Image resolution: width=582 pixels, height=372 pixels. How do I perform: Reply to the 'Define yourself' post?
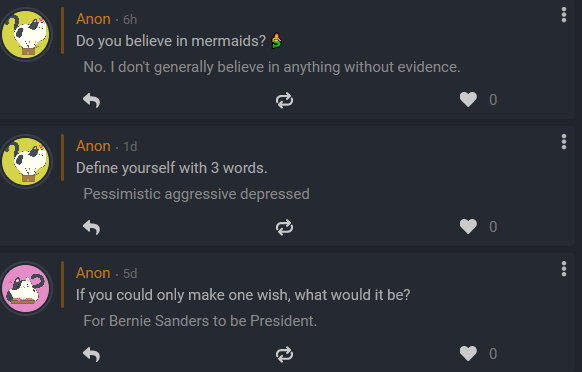pos(92,227)
